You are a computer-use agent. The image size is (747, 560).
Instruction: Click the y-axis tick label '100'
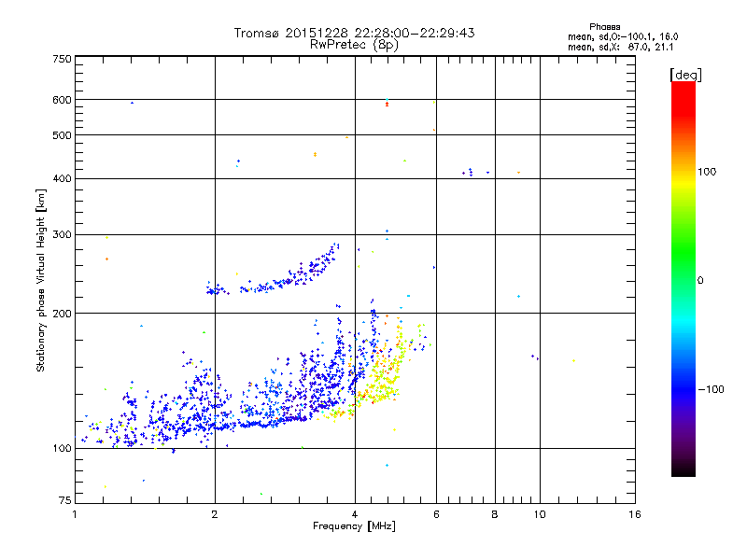pos(62,448)
